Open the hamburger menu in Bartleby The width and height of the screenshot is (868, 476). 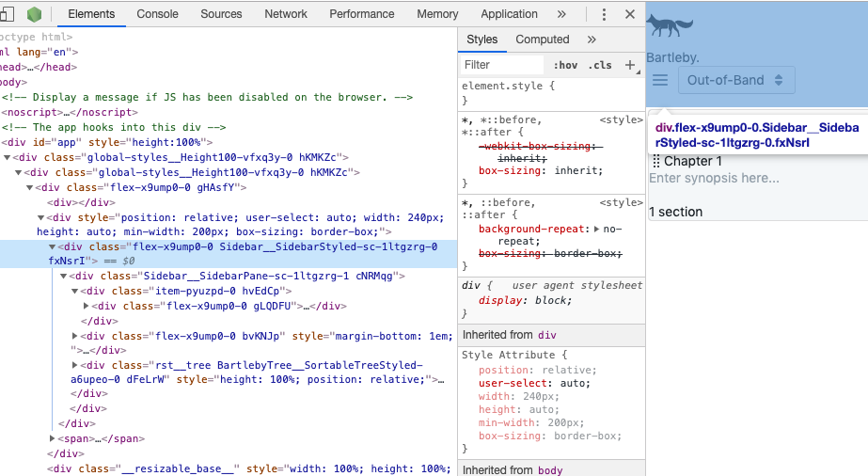(660, 80)
